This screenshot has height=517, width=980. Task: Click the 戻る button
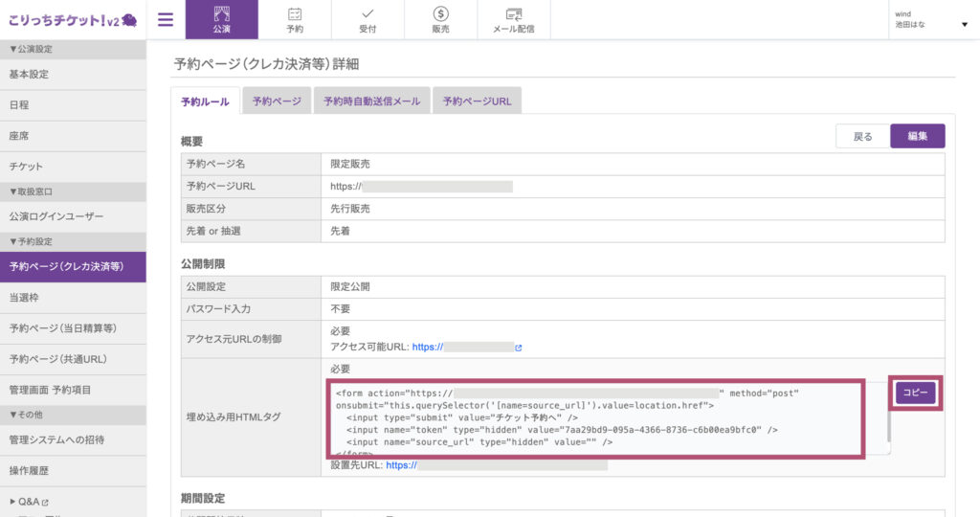862,136
